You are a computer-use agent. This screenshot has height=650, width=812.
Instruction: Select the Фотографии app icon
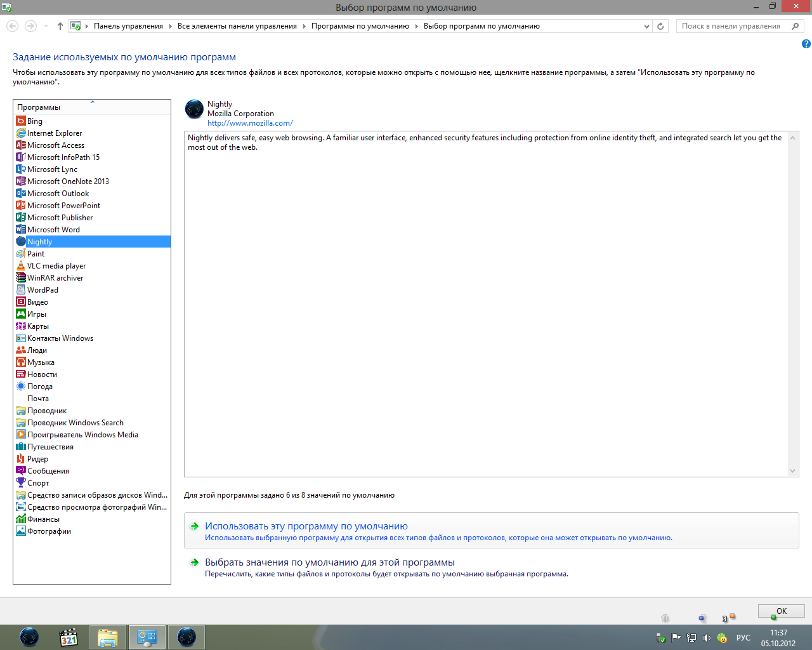click(x=21, y=531)
